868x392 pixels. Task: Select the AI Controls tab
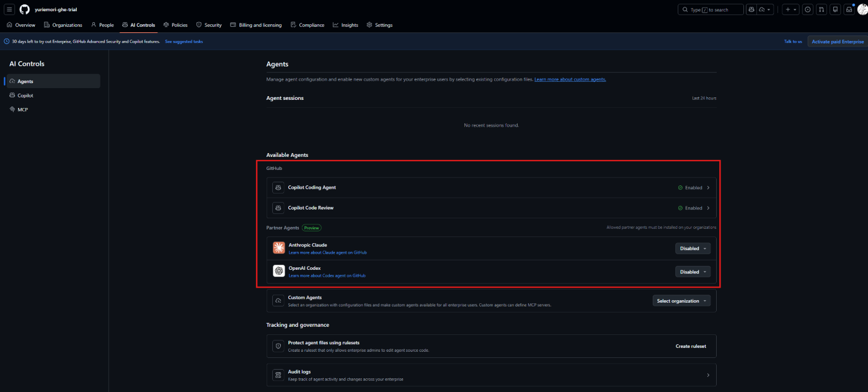(x=138, y=25)
